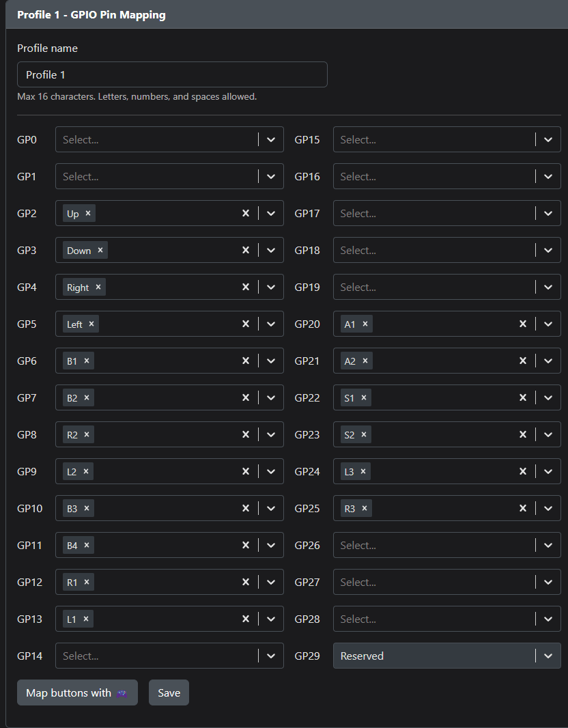
Task: Click the GP22 label
Action: 307,398
